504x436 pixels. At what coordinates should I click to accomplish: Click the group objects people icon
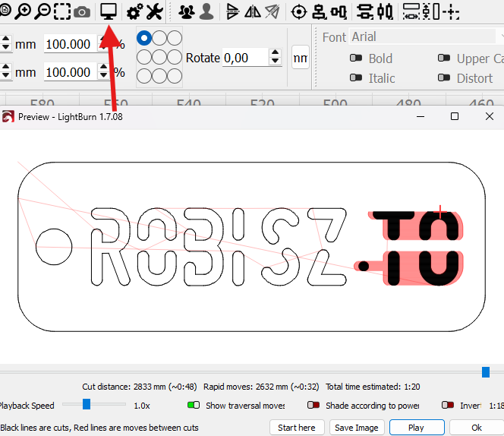[186, 11]
